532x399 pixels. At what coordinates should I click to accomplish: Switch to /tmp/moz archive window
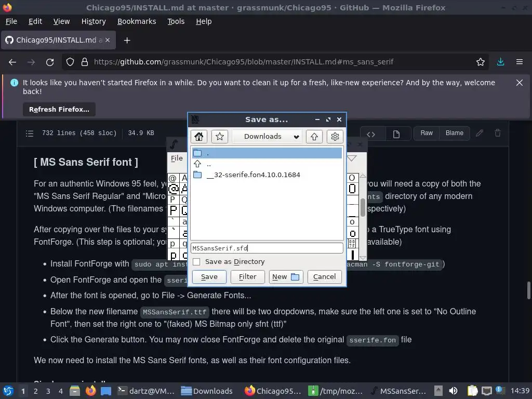(336, 391)
